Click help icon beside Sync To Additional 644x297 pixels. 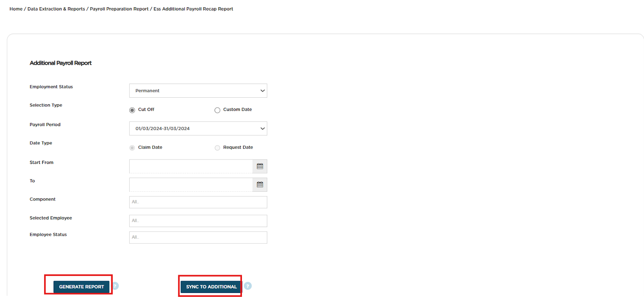[248, 286]
